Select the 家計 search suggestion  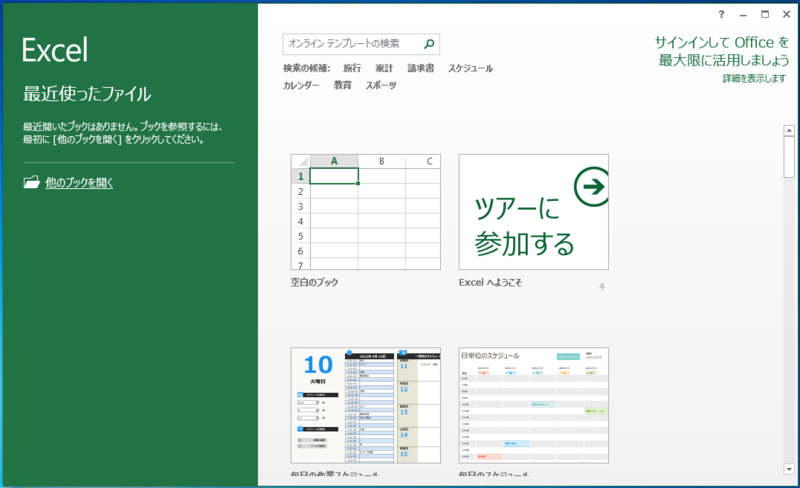click(x=384, y=68)
